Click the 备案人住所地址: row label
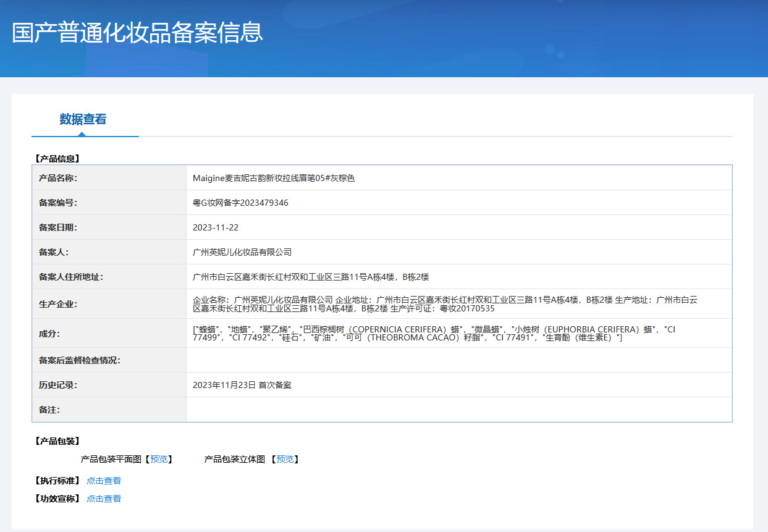The width and height of the screenshot is (768, 532). coord(71,277)
